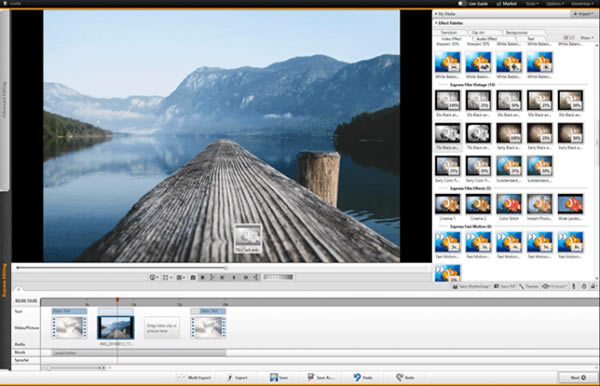Select the Video Effect tab
The height and width of the screenshot is (386, 600).
452,39
